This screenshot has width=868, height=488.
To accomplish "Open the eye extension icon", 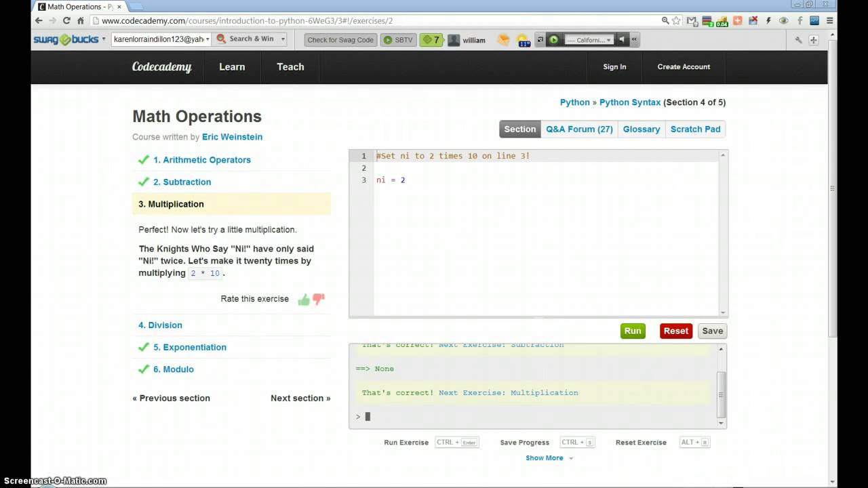I will [783, 21].
